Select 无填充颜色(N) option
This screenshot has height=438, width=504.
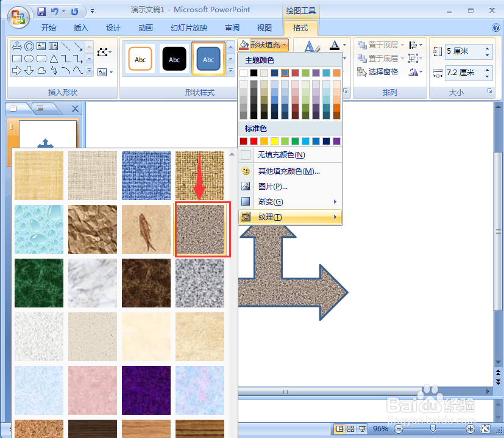(x=290, y=155)
